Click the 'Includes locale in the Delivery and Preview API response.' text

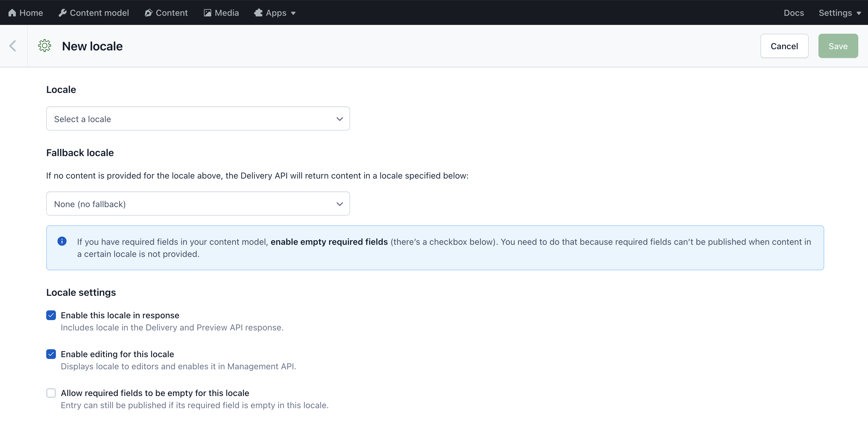point(172,327)
